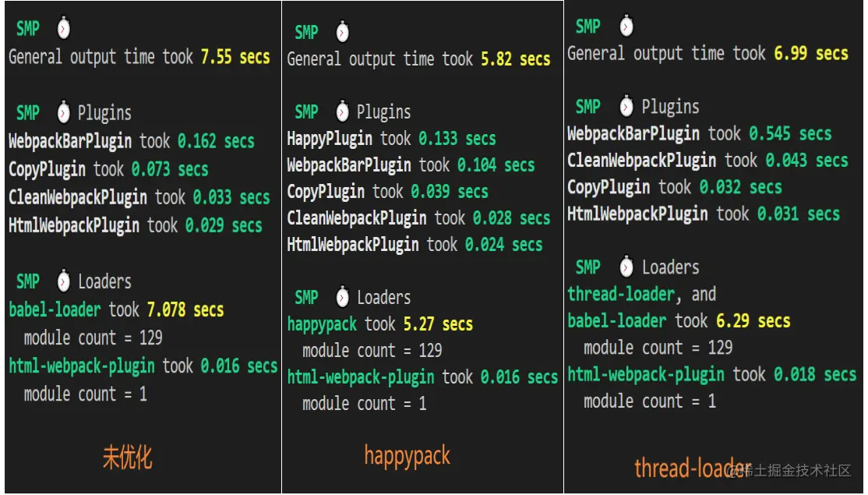Click WebpackBarPlugin took 0.162 secs
Screen dimensions: 868x495
click(132, 141)
